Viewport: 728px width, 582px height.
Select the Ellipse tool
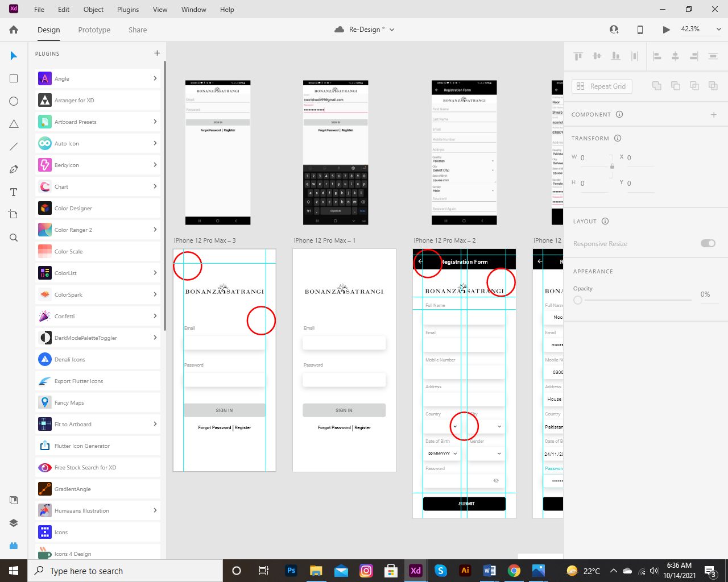pyautogui.click(x=13, y=101)
